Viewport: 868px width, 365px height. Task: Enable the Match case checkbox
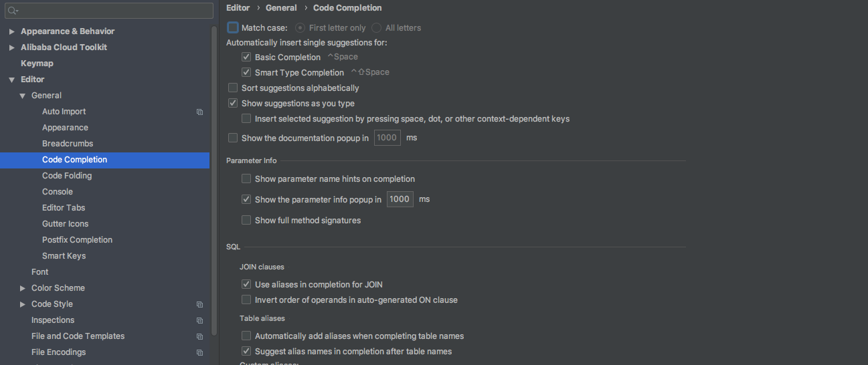(x=233, y=28)
